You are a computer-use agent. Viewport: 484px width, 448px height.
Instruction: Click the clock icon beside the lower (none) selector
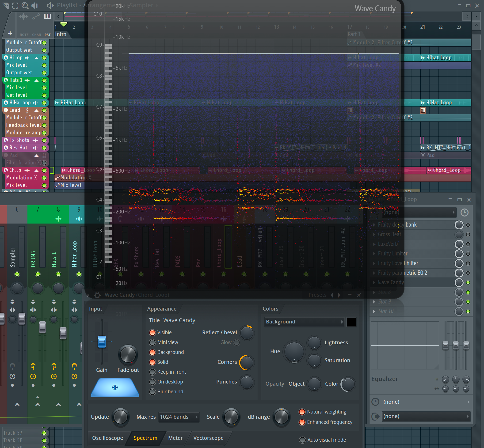pos(375,402)
